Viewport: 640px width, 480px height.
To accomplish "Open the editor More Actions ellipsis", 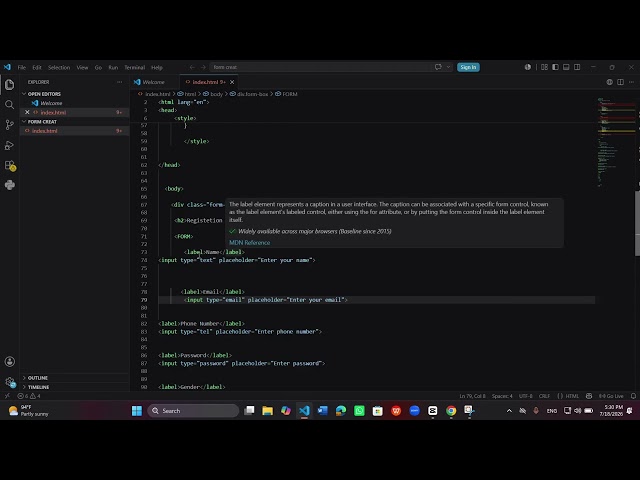I will 631,82.
